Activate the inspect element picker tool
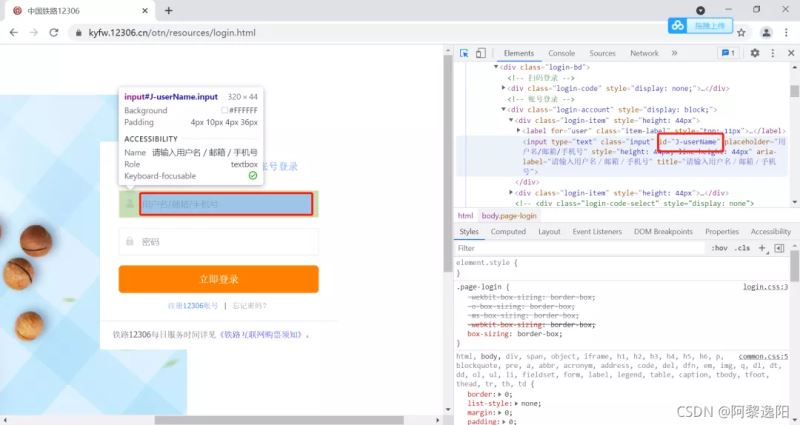 (x=465, y=53)
